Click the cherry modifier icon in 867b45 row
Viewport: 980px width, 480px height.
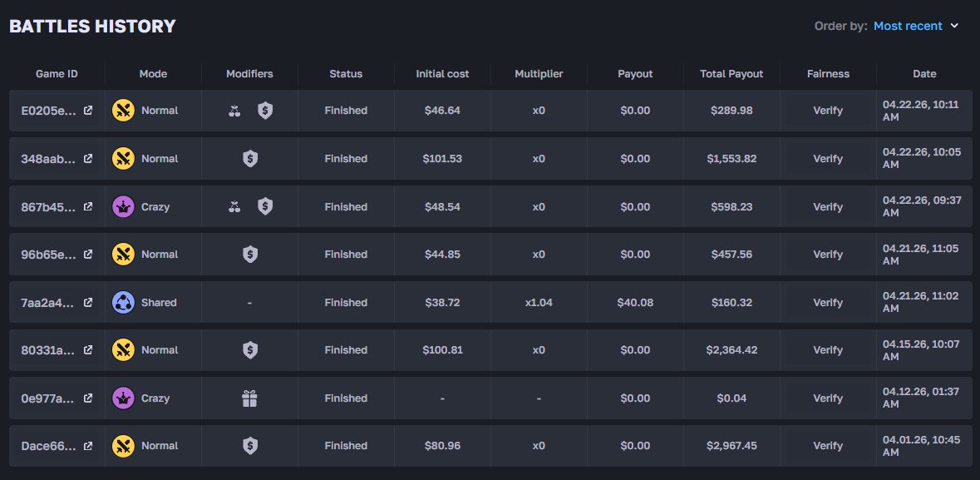tap(234, 206)
